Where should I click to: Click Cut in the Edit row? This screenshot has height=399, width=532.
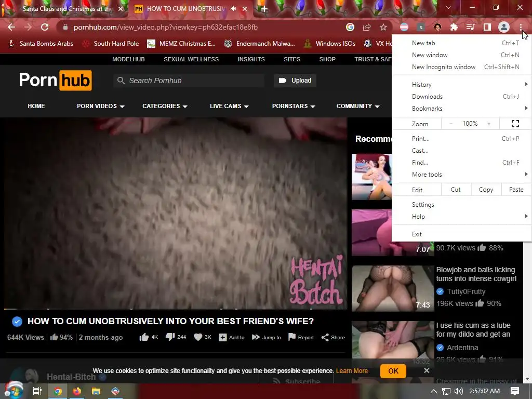456,190
